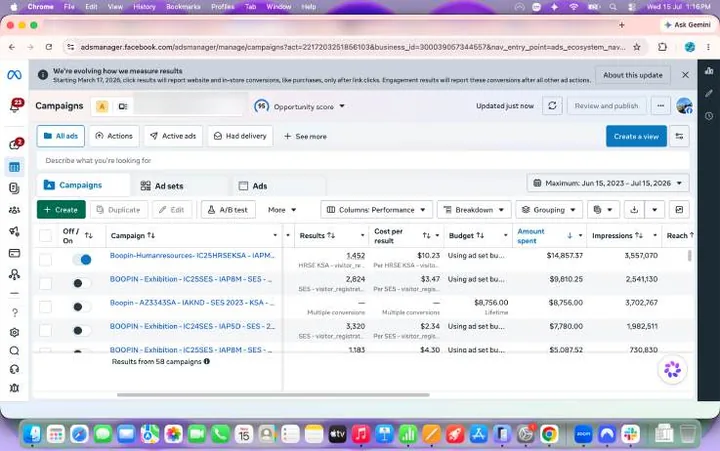Screen dimensions: 720x451
Task: Open the Search magnifier in left sidebar
Action: (14, 351)
